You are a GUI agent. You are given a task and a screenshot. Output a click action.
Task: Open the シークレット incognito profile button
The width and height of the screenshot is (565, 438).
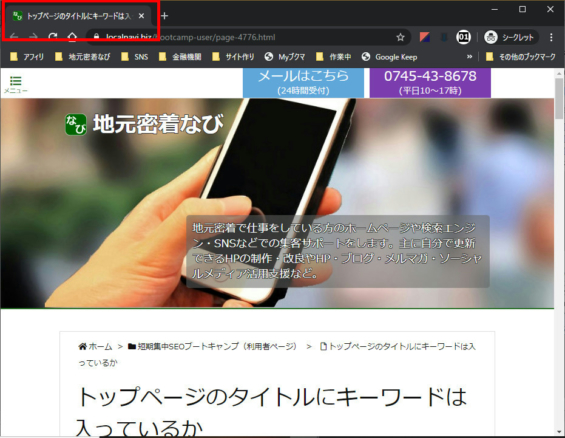[511, 37]
